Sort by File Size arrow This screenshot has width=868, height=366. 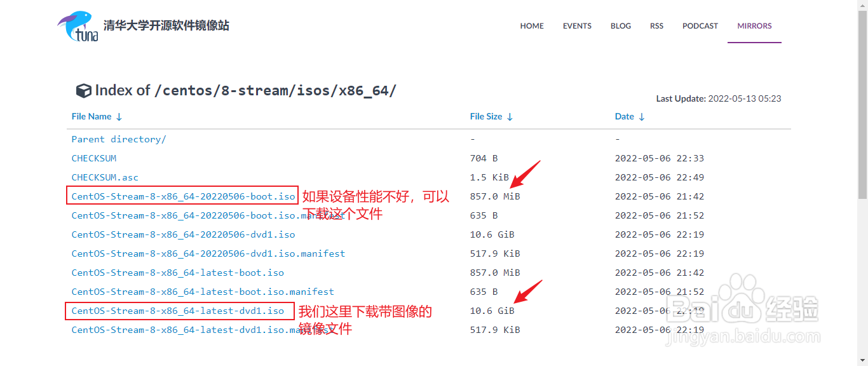510,117
